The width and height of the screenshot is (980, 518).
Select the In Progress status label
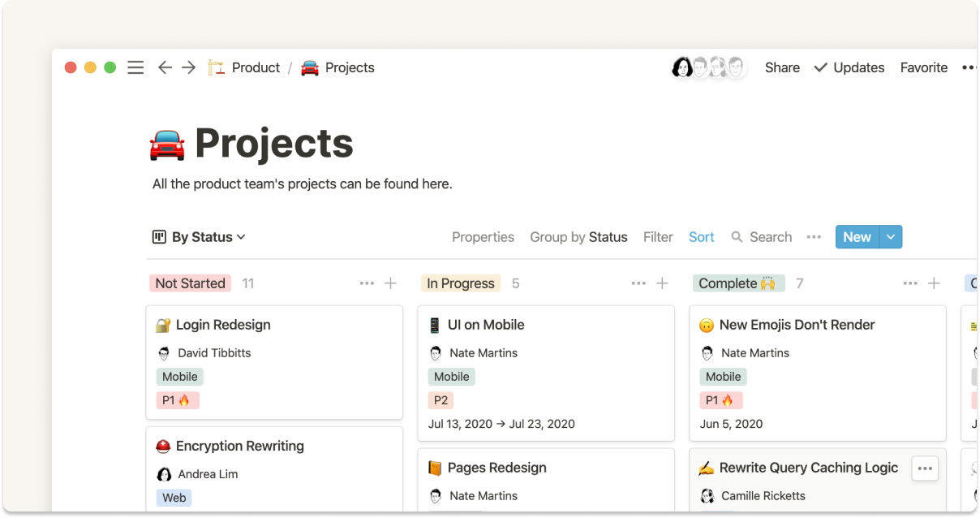461,283
